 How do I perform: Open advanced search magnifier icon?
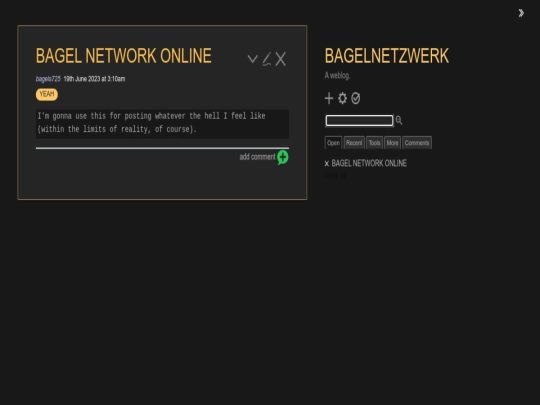(x=399, y=120)
